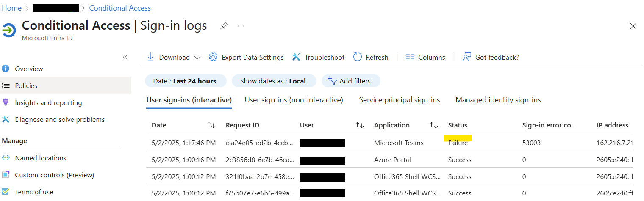Open the Troubleshoot tool
644x201 pixels.
click(x=318, y=57)
